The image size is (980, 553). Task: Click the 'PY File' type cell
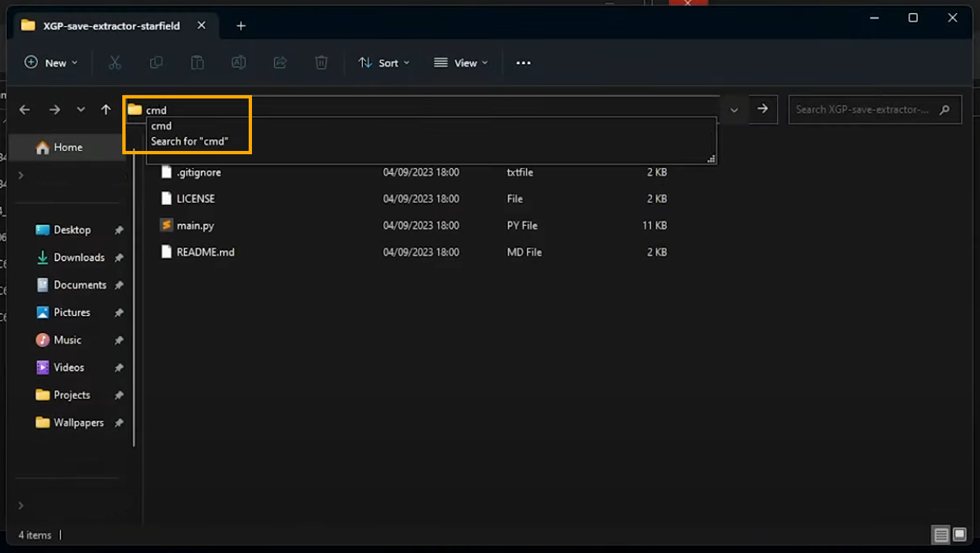tap(522, 226)
